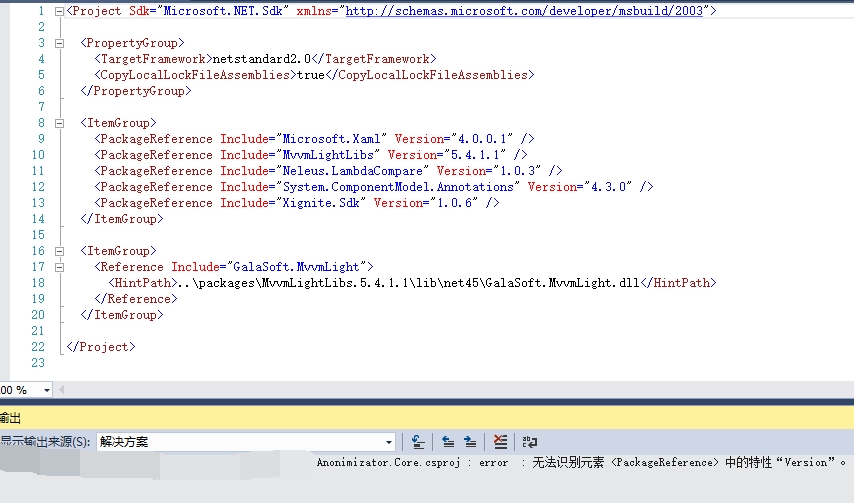The image size is (854, 503).
Task: Click the Neleus.LambdaCompare package name
Action: [x=352, y=171]
